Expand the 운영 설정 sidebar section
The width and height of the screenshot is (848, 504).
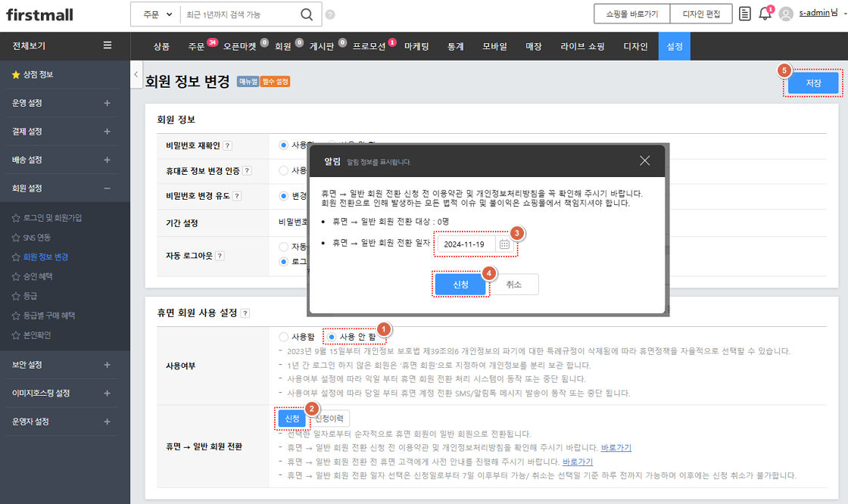point(107,103)
